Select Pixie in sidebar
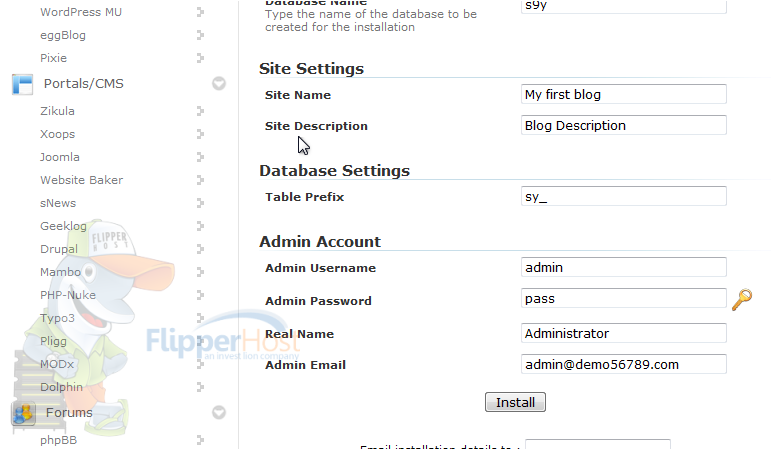This screenshot has height=450, width=776. pos(53,58)
